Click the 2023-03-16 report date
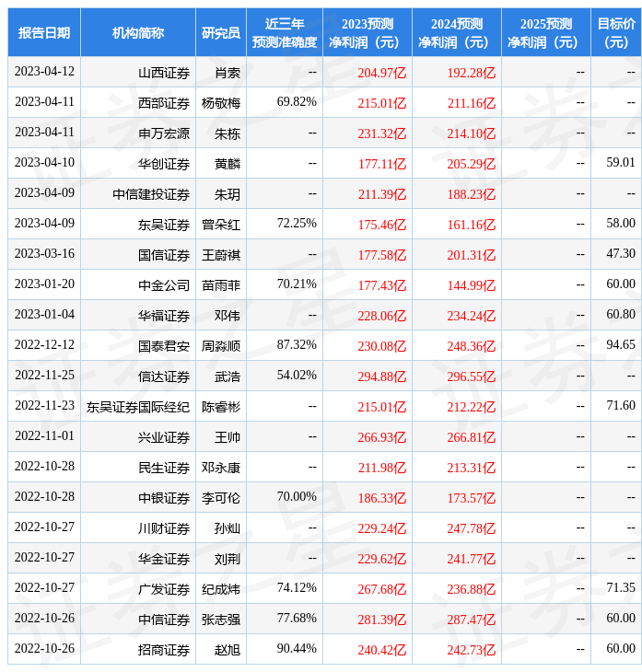This screenshot has width=642, height=672. coord(44,254)
